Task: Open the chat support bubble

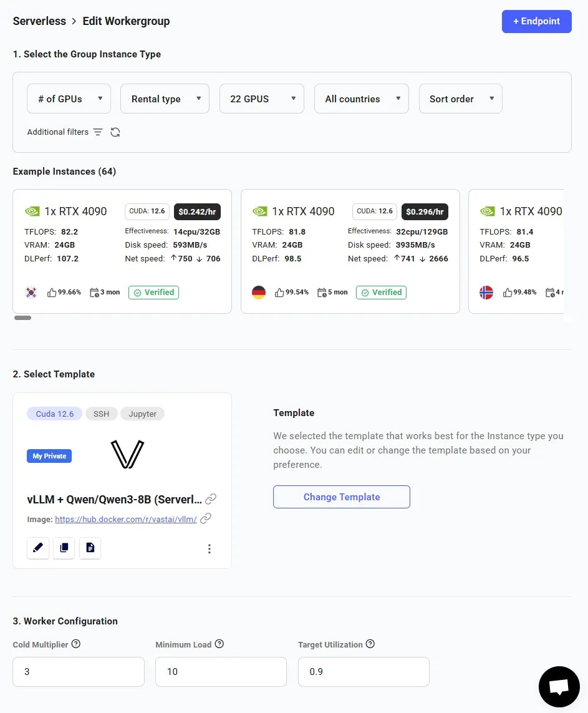Action: point(559,687)
